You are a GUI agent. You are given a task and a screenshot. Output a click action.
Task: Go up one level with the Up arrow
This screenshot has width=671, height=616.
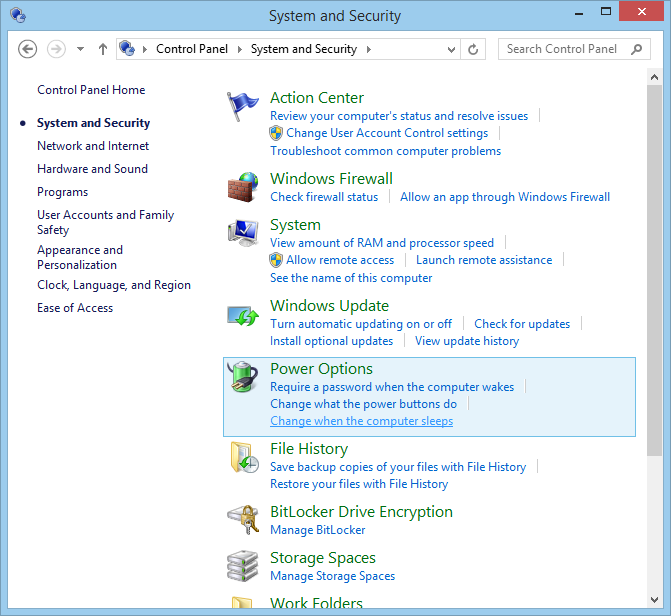[103, 49]
